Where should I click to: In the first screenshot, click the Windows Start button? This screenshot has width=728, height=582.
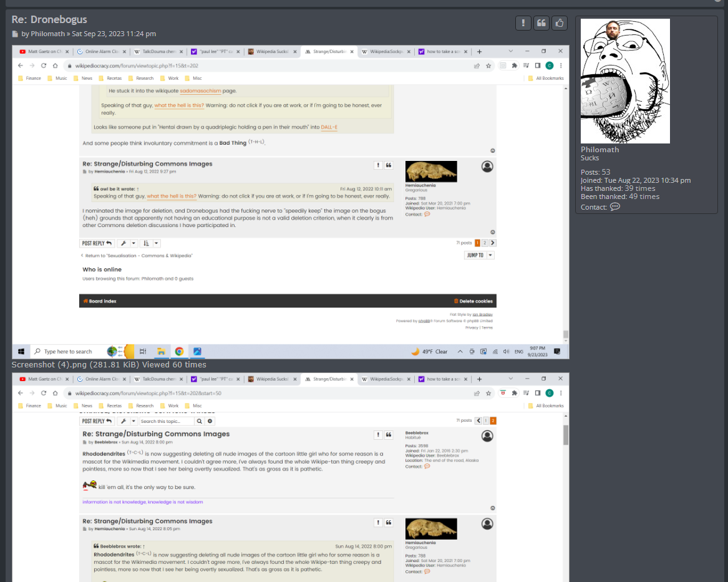(21, 351)
